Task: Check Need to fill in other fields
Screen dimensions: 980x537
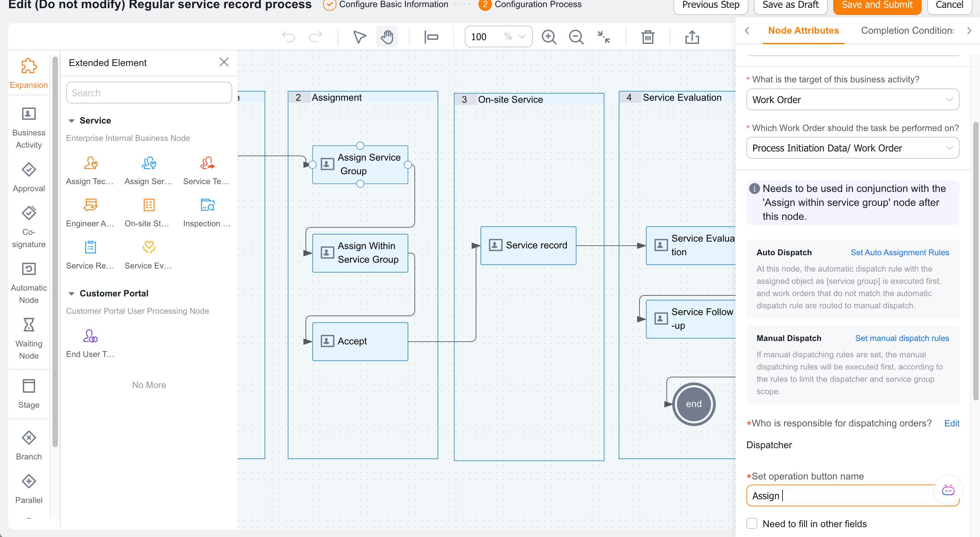Action: coord(752,524)
